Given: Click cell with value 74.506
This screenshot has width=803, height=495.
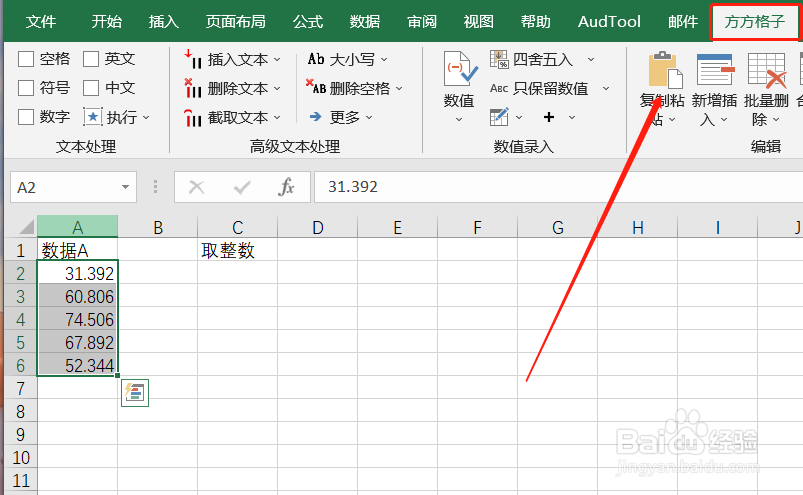Looking at the screenshot, I should coord(78,319).
